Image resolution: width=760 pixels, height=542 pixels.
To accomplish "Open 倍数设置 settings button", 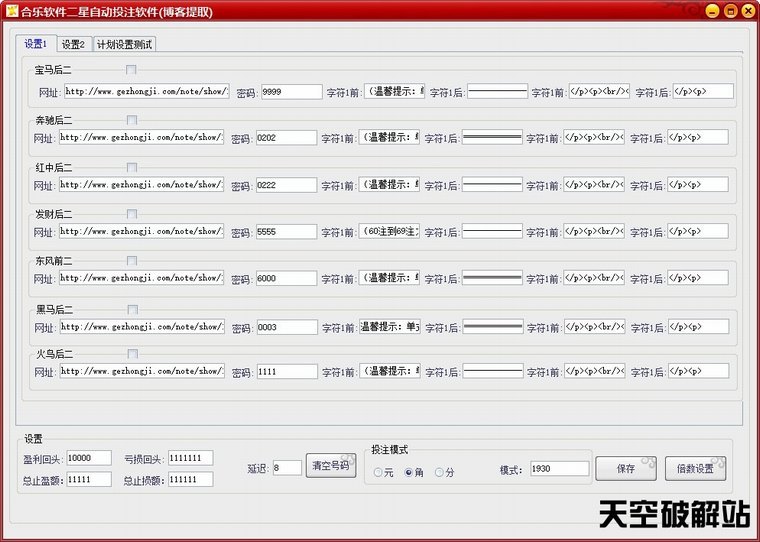I will pos(695,468).
